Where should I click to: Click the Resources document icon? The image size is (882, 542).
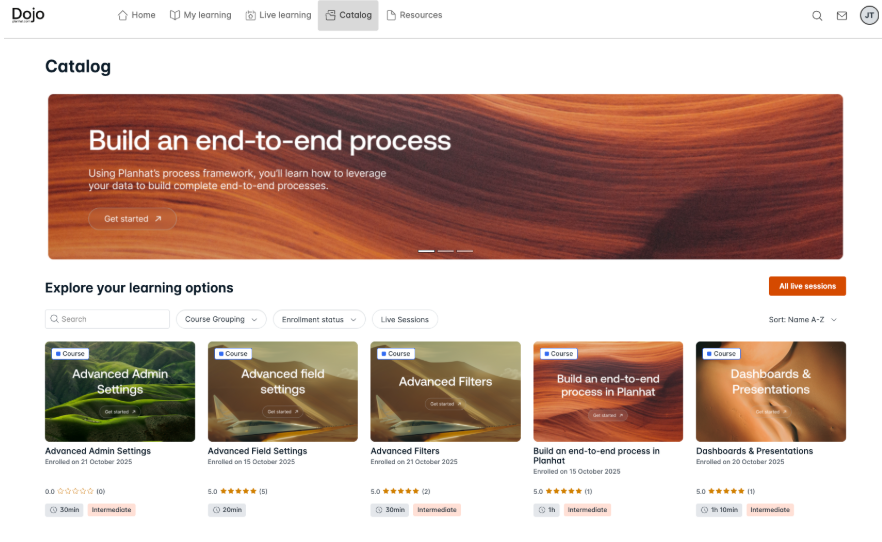click(x=391, y=15)
